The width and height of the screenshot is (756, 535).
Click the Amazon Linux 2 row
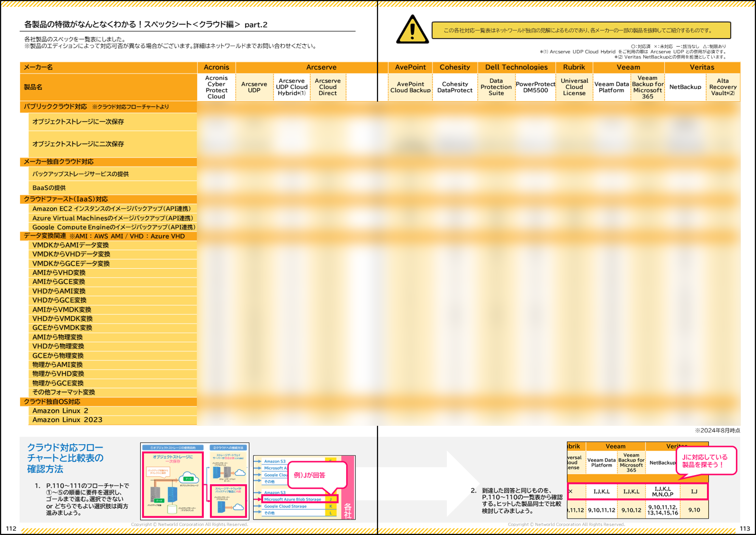pos(113,411)
